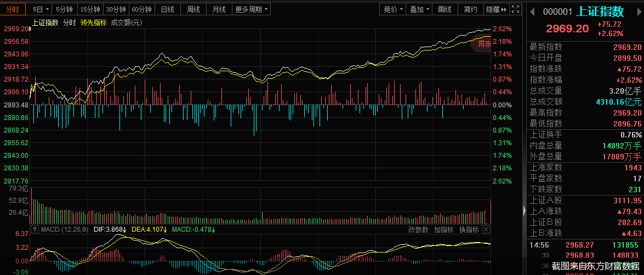Switch to the 15分钟 period tab
Image resolution: width=644 pixels, height=275 pixels.
(x=90, y=9)
